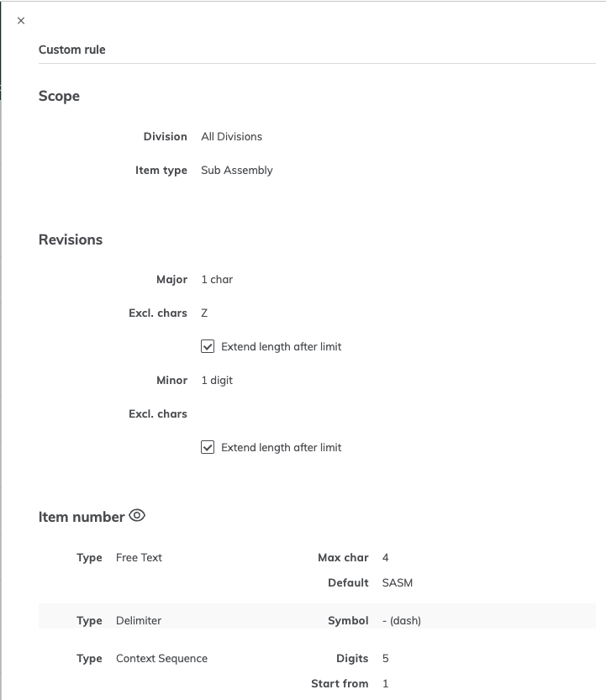
Task: Click the Revisions section heading
Action: click(71, 239)
